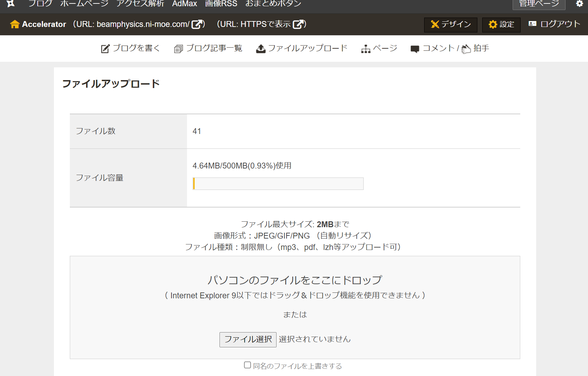Click the ページ sitemap icon
Viewport: 588px width, 376px height.
click(365, 49)
